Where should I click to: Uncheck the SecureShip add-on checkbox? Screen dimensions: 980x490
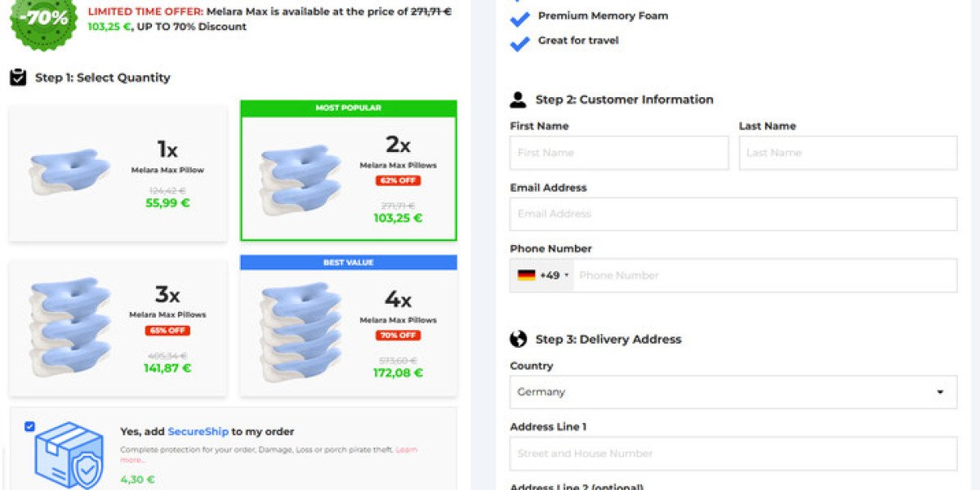[30, 426]
